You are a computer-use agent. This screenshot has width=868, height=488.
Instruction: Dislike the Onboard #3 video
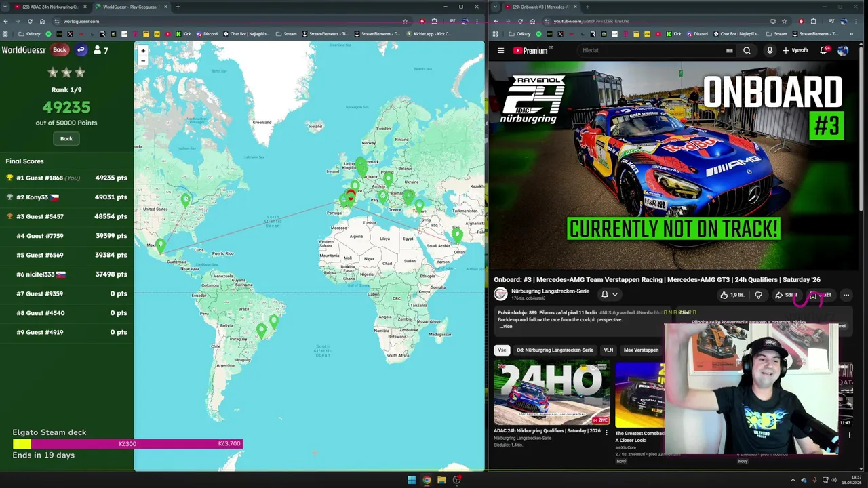tap(758, 295)
